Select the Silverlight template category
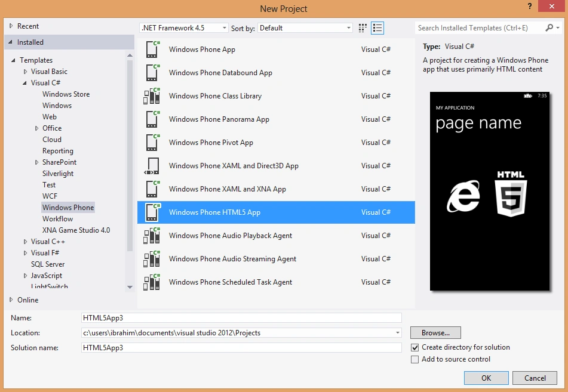 click(58, 174)
